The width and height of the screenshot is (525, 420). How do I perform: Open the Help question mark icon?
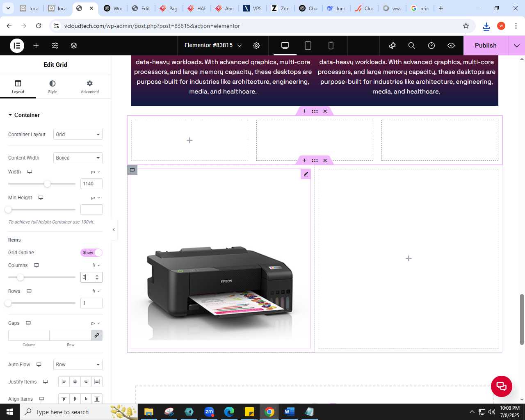(x=431, y=46)
